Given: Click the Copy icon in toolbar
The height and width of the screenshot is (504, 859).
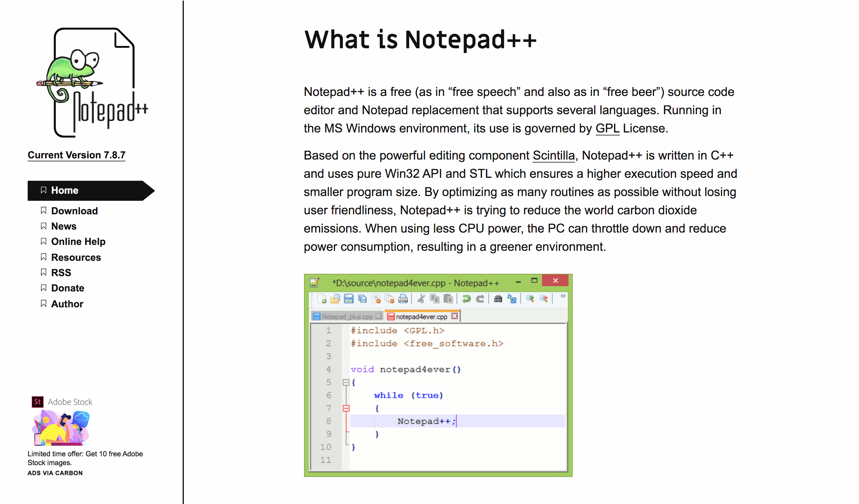Looking at the screenshot, I should pos(435,299).
